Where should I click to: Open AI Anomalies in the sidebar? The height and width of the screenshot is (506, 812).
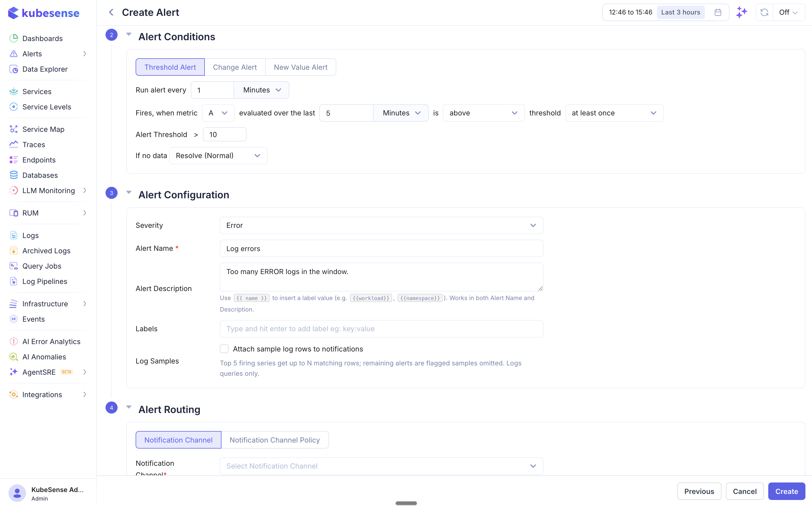44,357
